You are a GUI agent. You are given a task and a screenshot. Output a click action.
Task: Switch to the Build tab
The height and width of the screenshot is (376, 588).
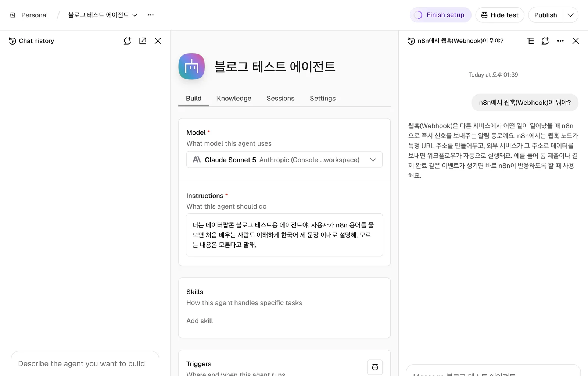click(x=194, y=99)
